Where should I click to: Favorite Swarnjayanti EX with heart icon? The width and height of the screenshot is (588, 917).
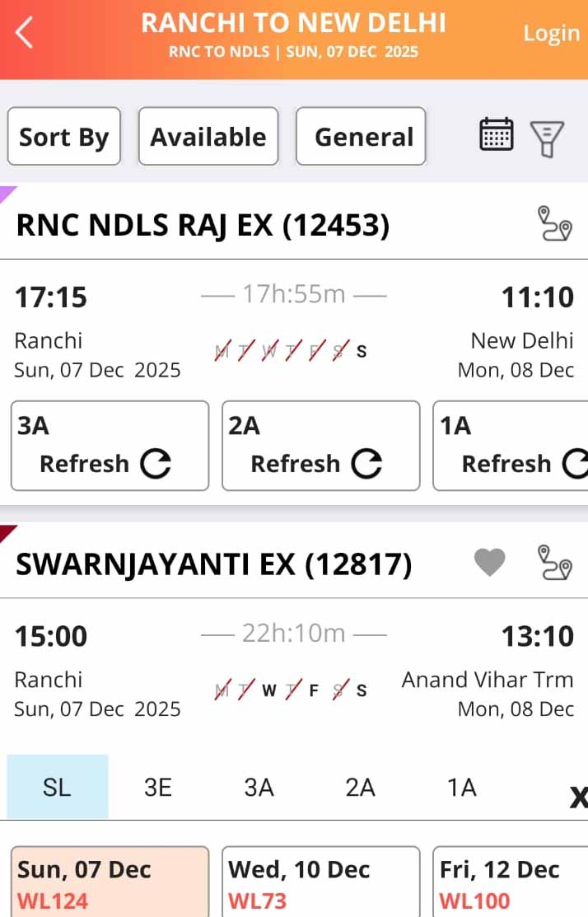tap(489, 563)
